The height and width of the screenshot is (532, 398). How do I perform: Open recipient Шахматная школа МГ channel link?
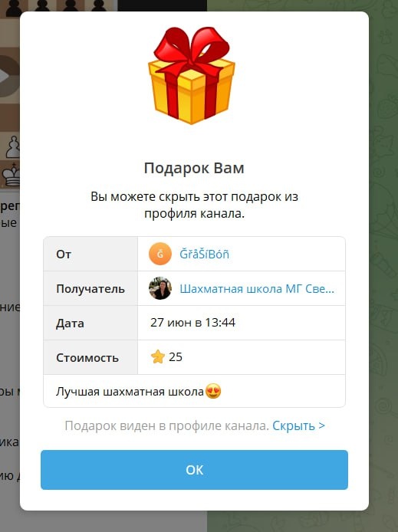(257, 289)
